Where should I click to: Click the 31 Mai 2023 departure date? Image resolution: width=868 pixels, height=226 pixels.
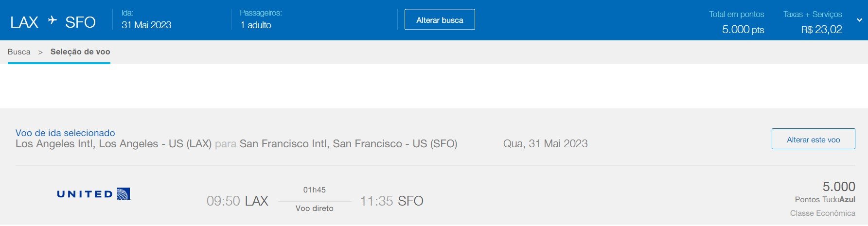tap(146, 25)
